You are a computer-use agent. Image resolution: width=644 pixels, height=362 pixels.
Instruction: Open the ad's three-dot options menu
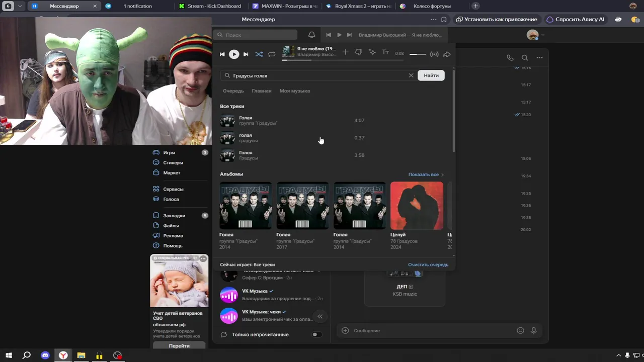tap(203, 258)
